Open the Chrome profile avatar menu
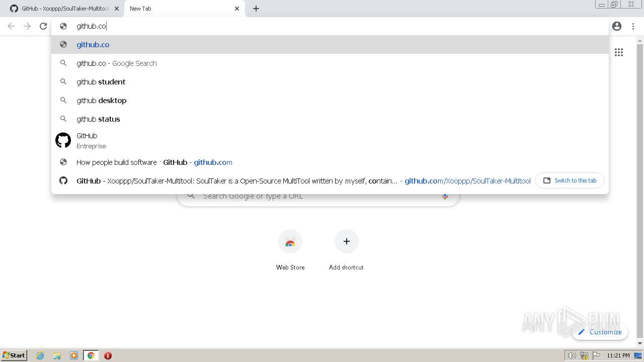Viewport: 644px width, 362px height. [x=617, y=26]
